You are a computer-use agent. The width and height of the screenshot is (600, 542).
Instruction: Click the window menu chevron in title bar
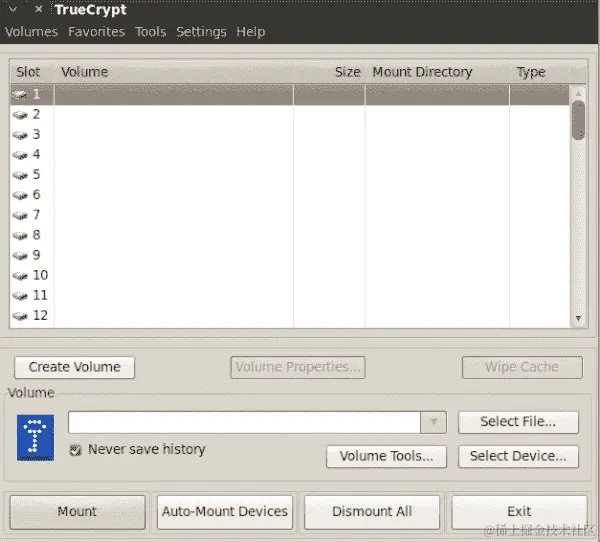(13, 9)
